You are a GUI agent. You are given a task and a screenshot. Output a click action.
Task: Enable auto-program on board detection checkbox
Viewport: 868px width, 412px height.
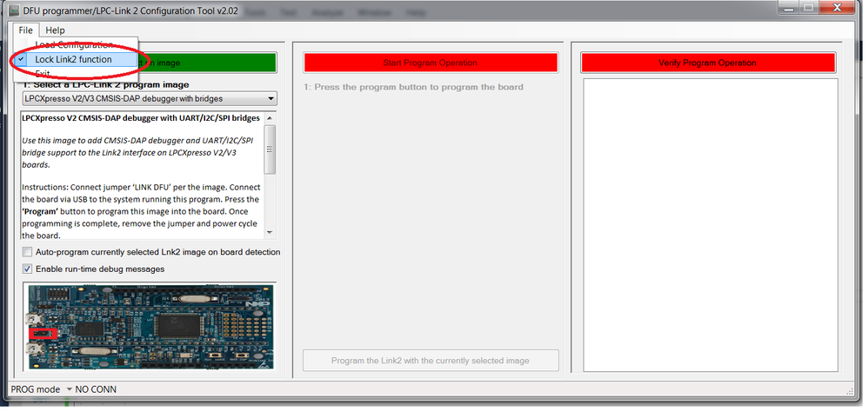click(27, 252)
